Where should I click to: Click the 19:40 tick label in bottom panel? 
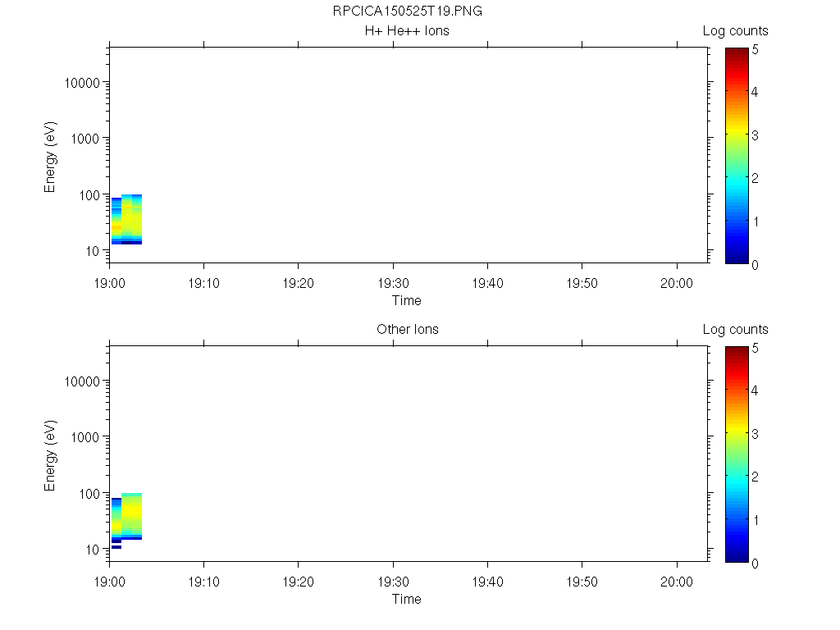[487, 582]
